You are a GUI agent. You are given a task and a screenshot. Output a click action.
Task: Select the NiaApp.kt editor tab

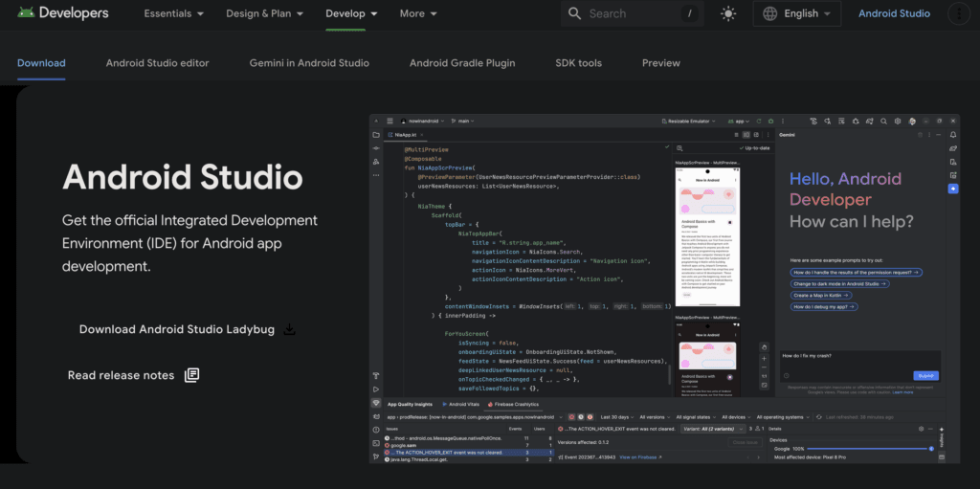(406, 134)
